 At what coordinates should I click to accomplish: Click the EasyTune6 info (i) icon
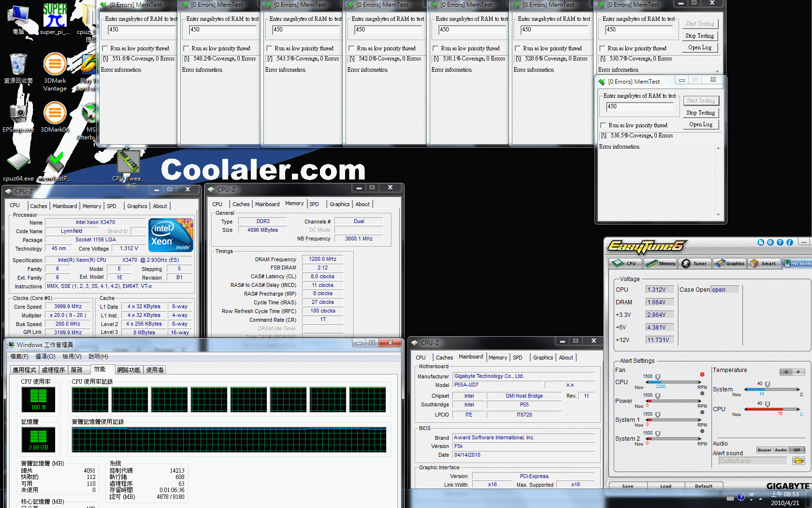[x=790, y=242]
